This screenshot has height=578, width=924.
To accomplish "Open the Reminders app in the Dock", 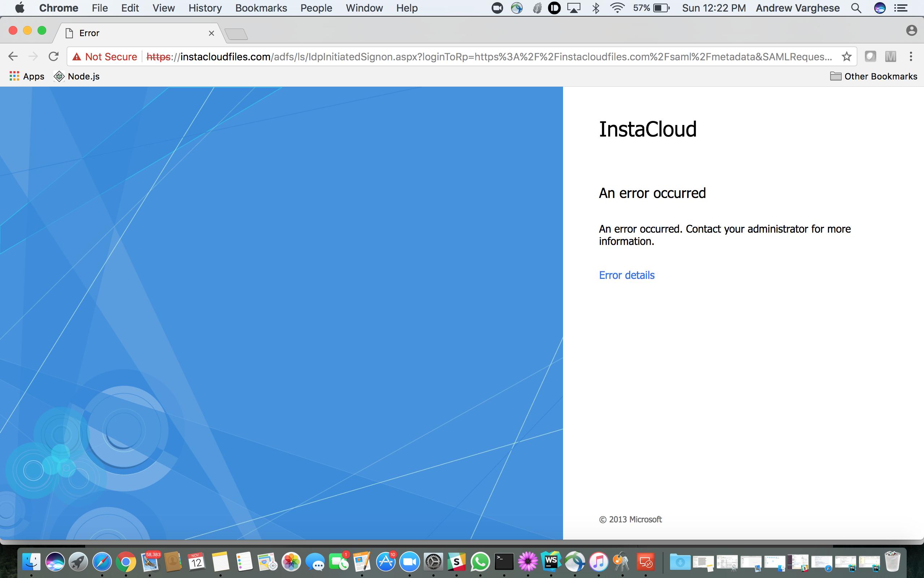I will (x=244, y=562).
